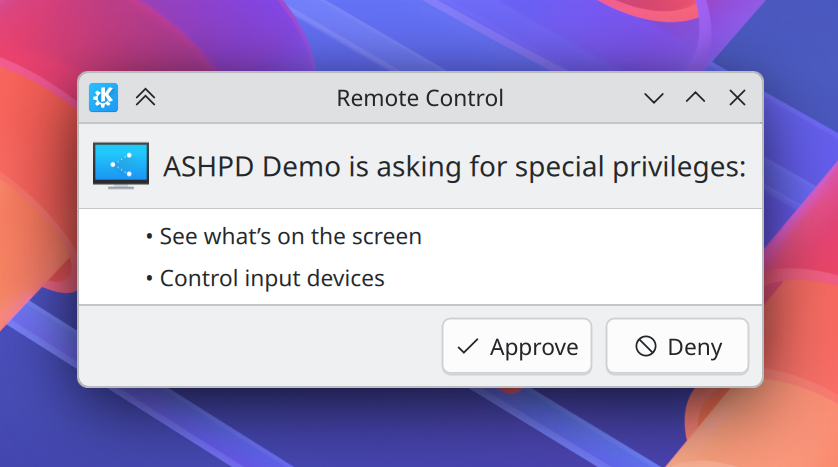Click the Remote Control title text
The height and width of the screenshot is (467, 838).
coord(420,98)
